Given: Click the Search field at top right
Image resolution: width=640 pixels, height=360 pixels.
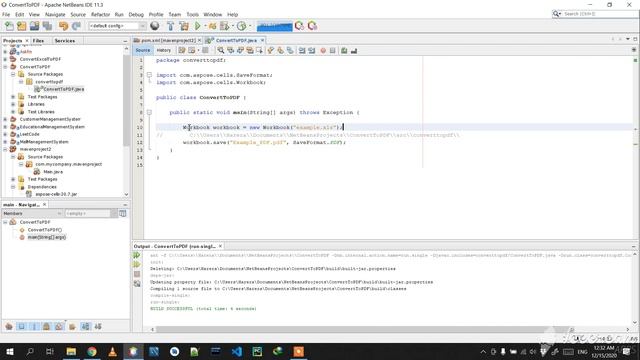Looking at the screenshot, I should 595,14.
